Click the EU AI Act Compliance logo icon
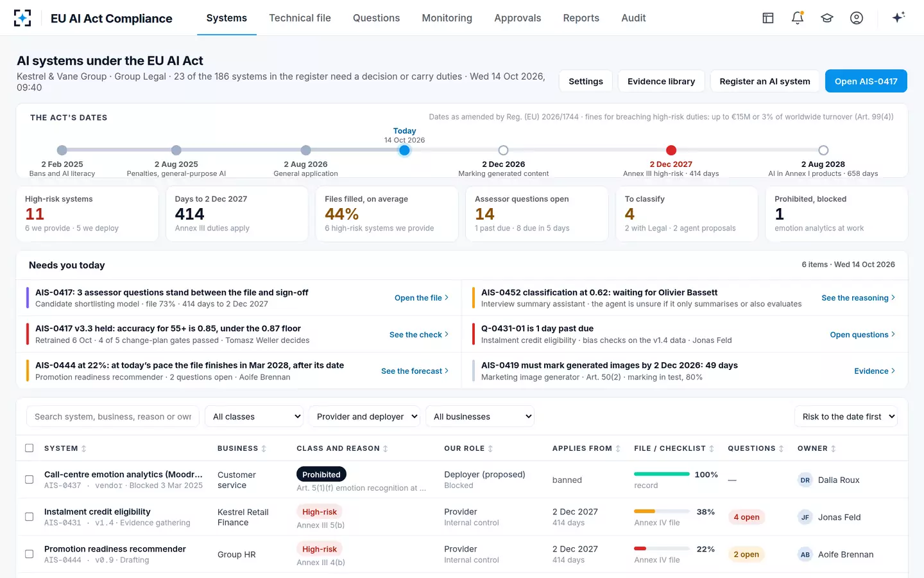The height and width of the screenshot is (578, 924). pos(22,18)
